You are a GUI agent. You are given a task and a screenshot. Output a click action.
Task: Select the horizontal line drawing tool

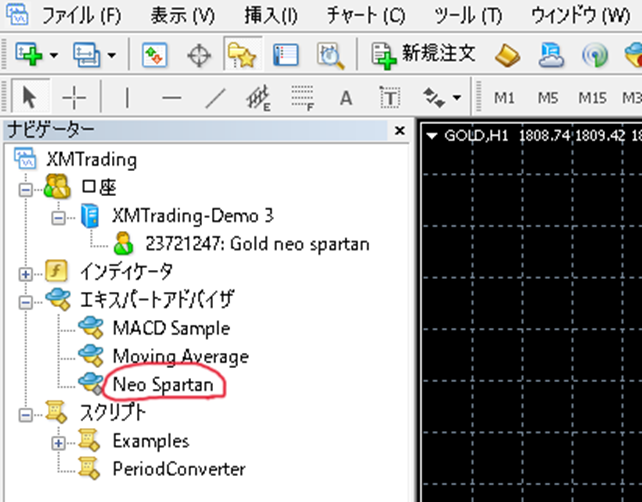[172, 98]
